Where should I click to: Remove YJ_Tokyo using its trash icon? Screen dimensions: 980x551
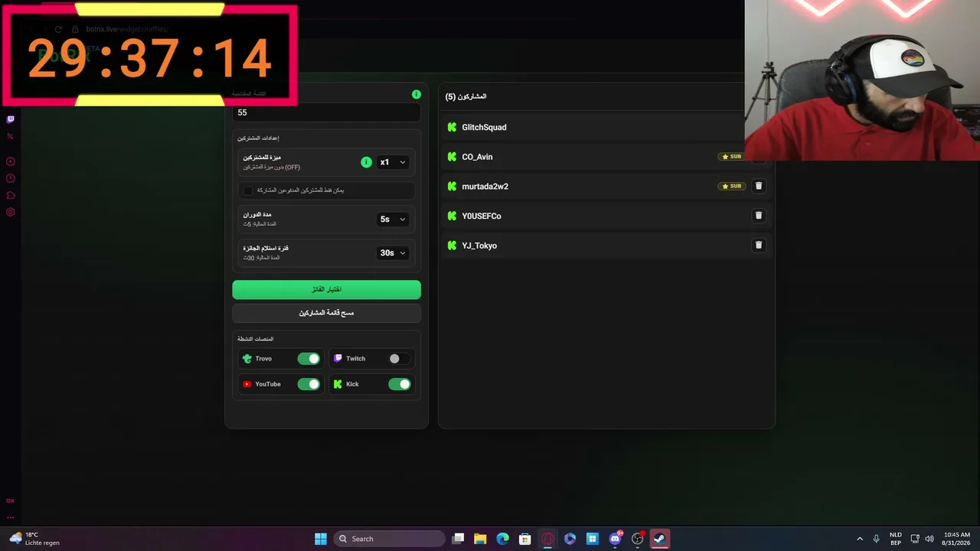(x=759, y=245)
